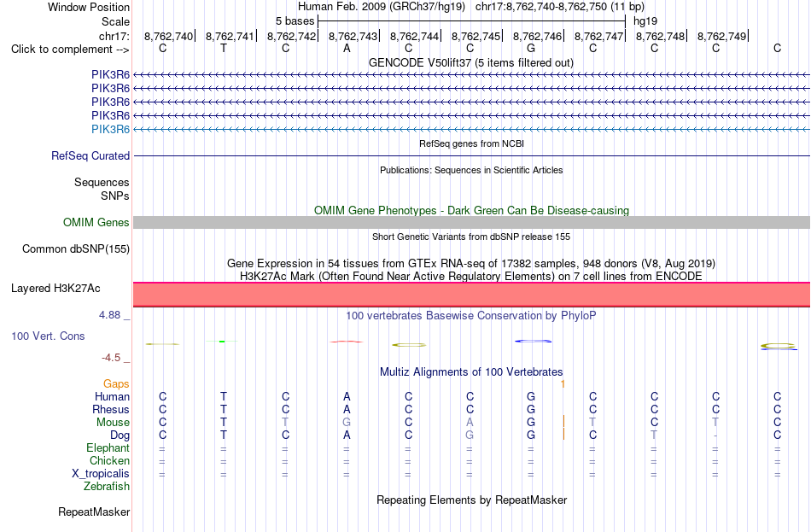Click base G in the complement sequence row

coord(531,48)
